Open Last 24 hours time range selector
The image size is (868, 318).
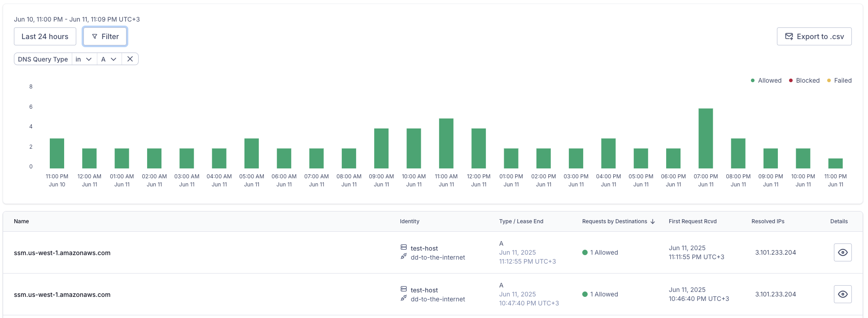tap(45, 36)
